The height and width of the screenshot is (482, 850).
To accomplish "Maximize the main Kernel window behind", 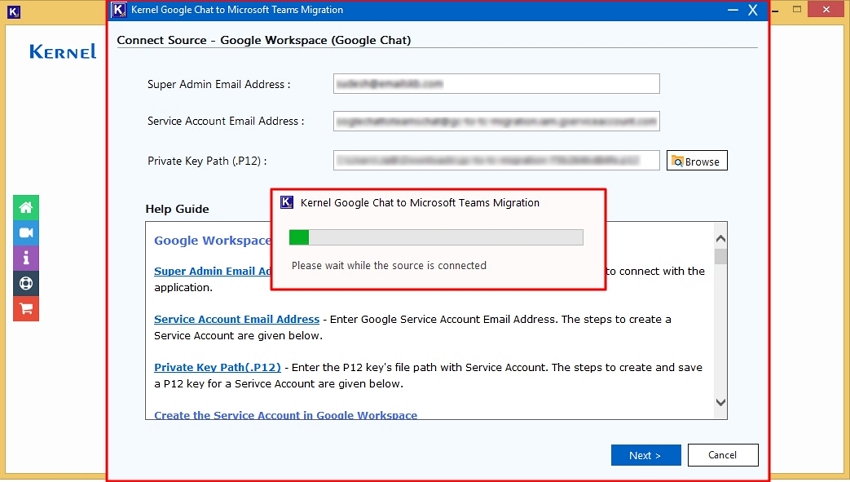I will click(x=797, y=9).
